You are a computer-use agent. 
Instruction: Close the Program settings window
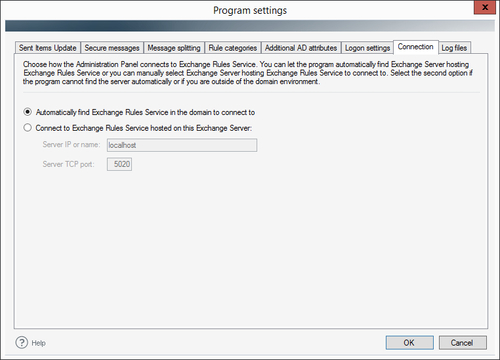(485, 7)
